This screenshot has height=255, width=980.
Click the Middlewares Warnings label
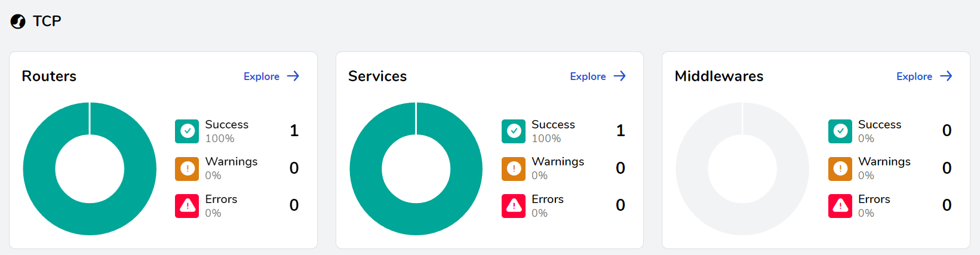click(884, 162)
